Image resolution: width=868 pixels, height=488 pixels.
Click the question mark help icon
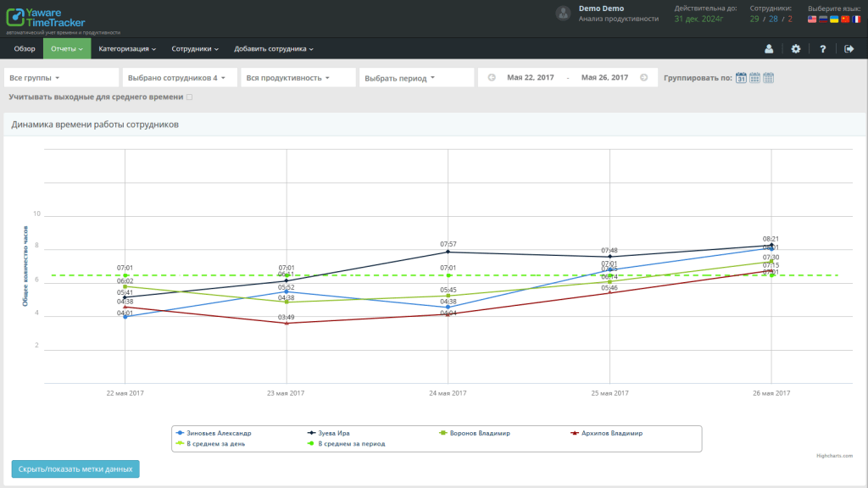[x=822, y=49]
